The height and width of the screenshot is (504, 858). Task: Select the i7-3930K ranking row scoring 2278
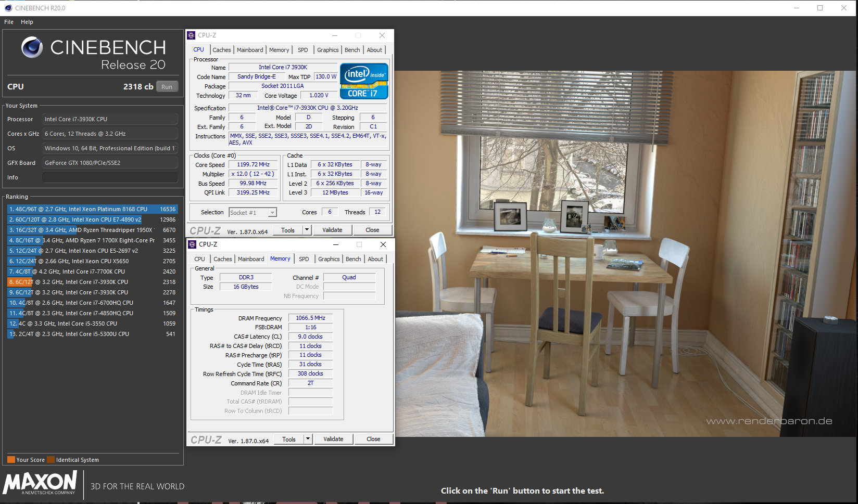92,292
